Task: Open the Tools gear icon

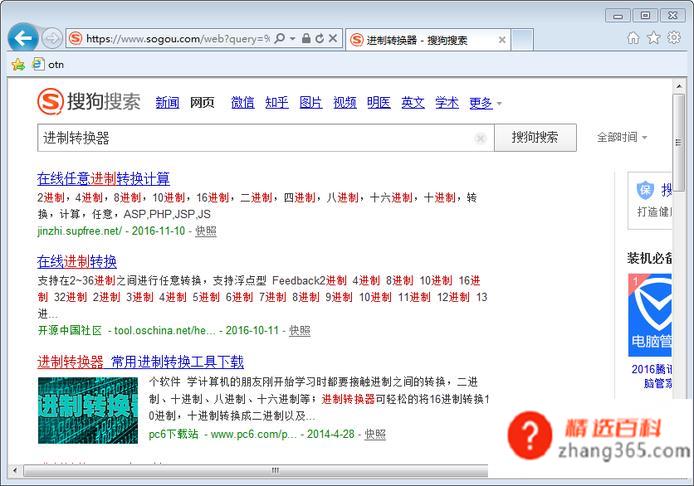Action: pyautogui.click(x=674, y=38)
